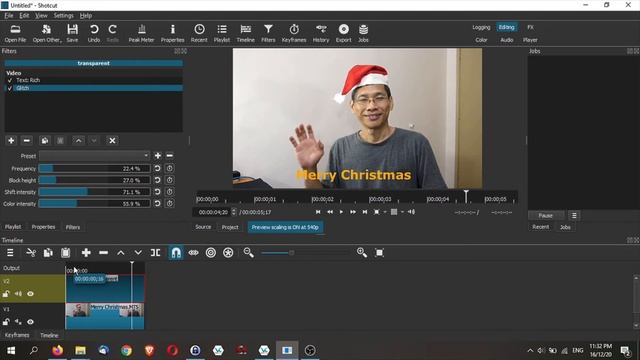The image size is (640, 360).
Task: Mute track V2 speaker icon
Action: 18,294
